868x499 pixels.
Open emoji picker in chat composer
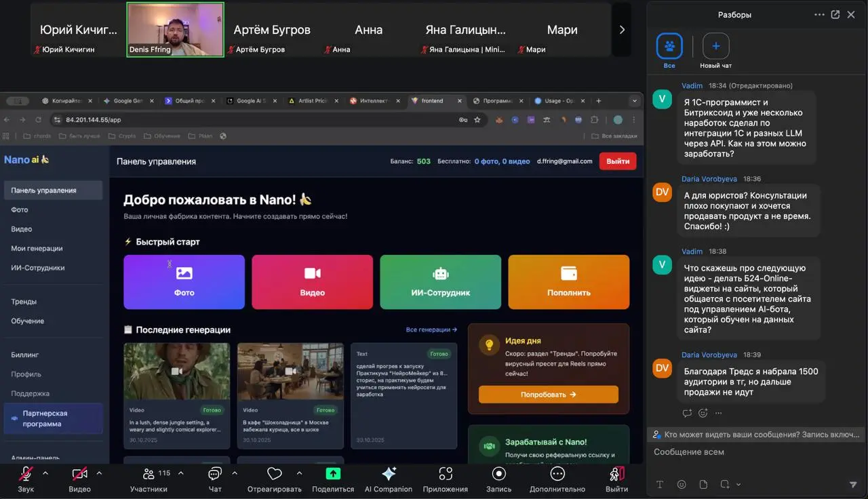682,484
